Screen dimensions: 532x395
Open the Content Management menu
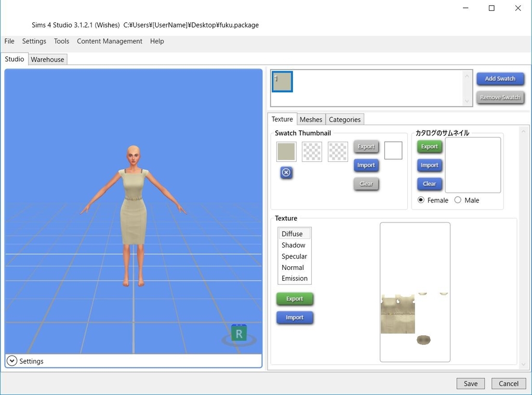110,41
